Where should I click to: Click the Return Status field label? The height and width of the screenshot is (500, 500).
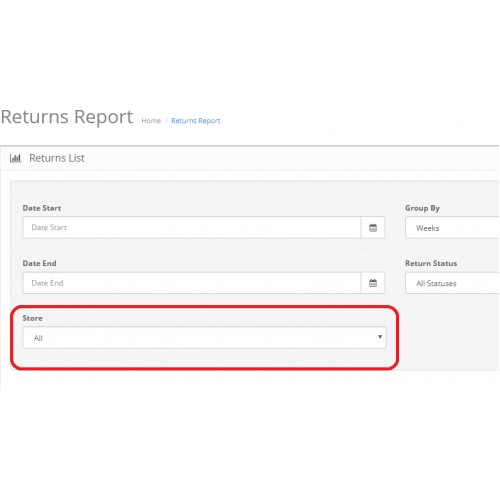pos(431,263)
